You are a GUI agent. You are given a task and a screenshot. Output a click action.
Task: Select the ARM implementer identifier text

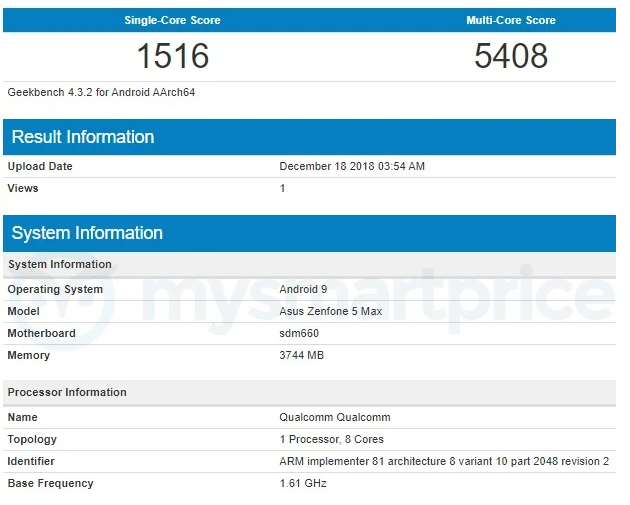[x=444, y=461]
